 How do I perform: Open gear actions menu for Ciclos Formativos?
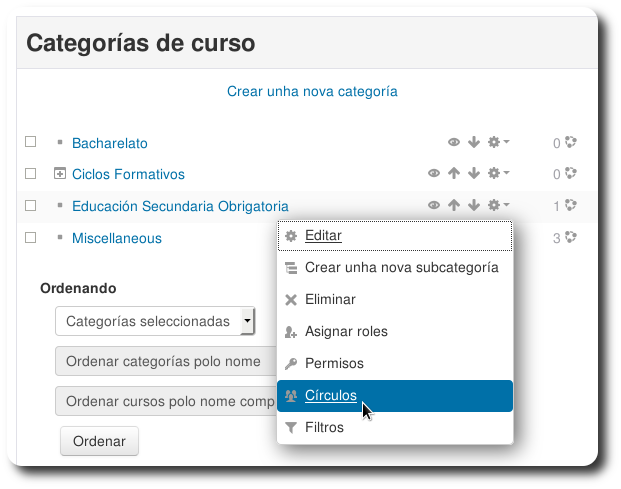pos(498,173)
